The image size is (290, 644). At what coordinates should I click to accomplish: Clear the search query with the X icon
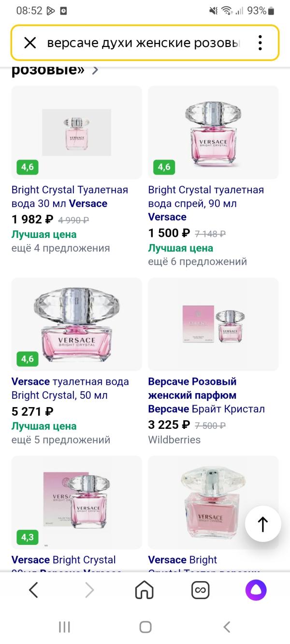[x=30, y=43]
